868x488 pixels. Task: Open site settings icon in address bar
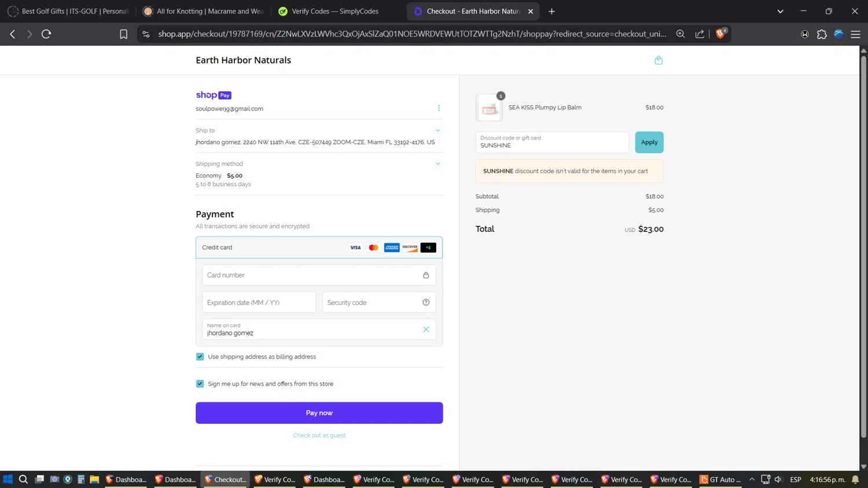coord(146,34)
